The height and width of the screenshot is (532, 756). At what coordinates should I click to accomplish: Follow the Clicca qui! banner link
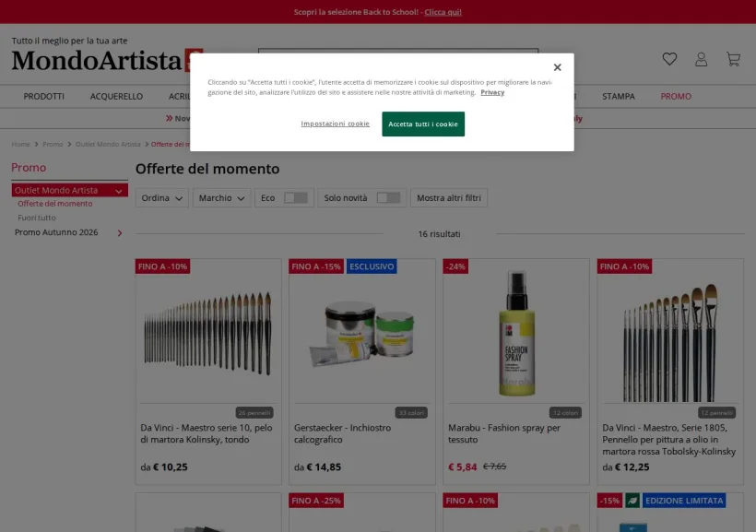[443, 12]
